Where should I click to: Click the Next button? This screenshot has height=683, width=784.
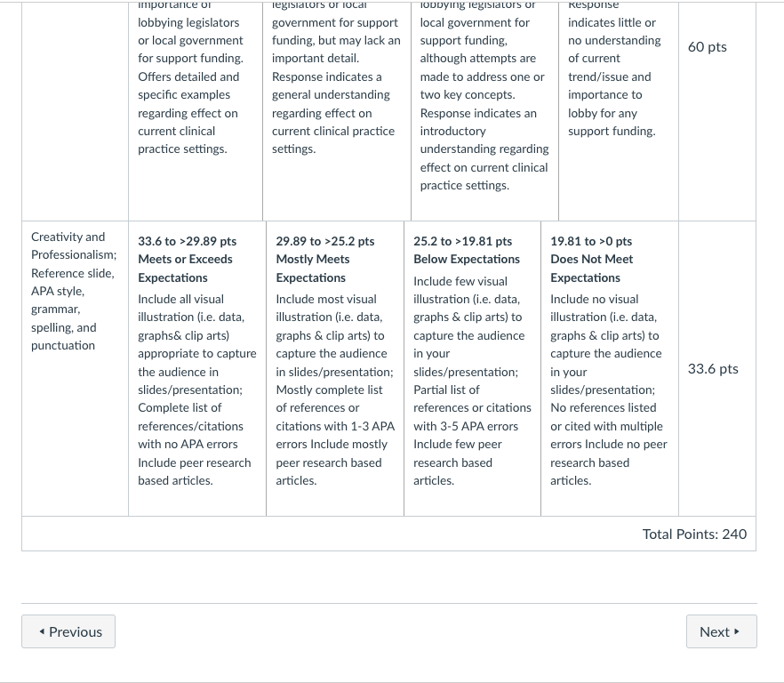pyautogui.click(x=722, y=631)
